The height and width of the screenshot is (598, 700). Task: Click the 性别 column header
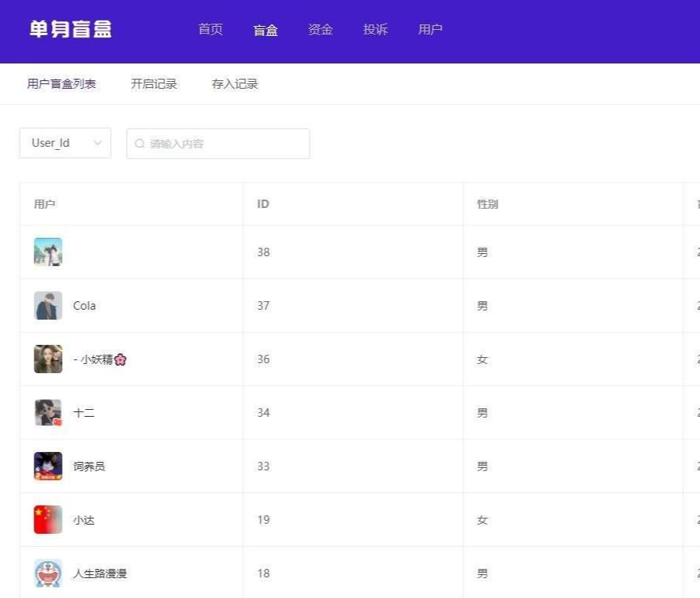488,204
